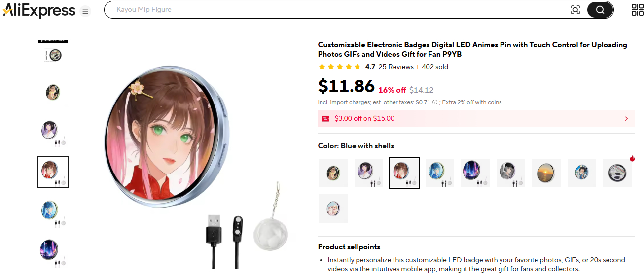
Task: Open the hamburger category menu
Action: click(x=85, y=11)
